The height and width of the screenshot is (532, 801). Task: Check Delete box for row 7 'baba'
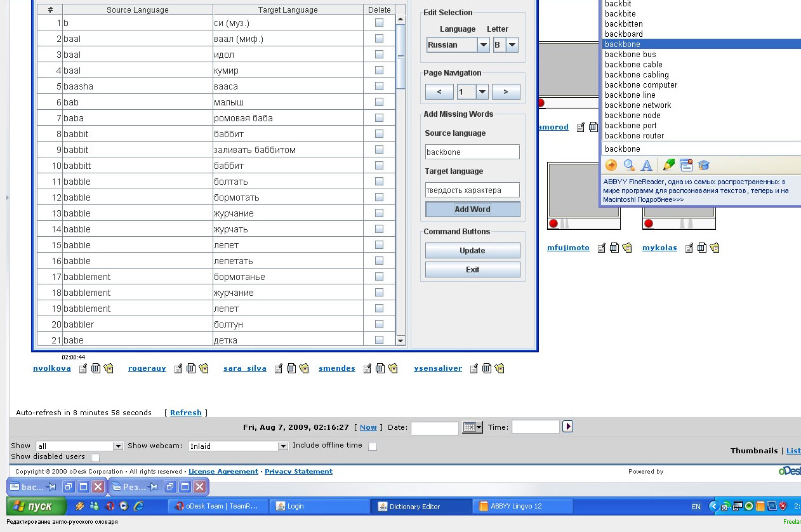tap(379, 117)
